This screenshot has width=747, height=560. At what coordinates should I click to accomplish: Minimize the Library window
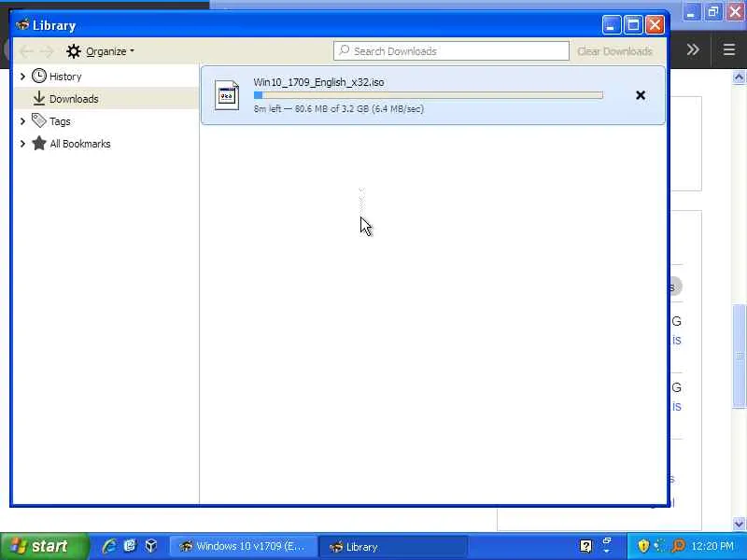tap(612, 25)
